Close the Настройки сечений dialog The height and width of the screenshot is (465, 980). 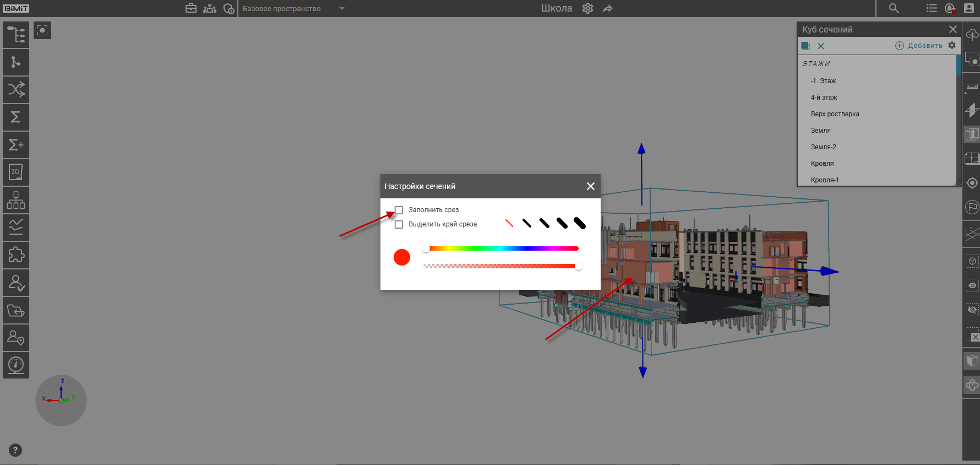pyautogui.click(x=590, y=186)
